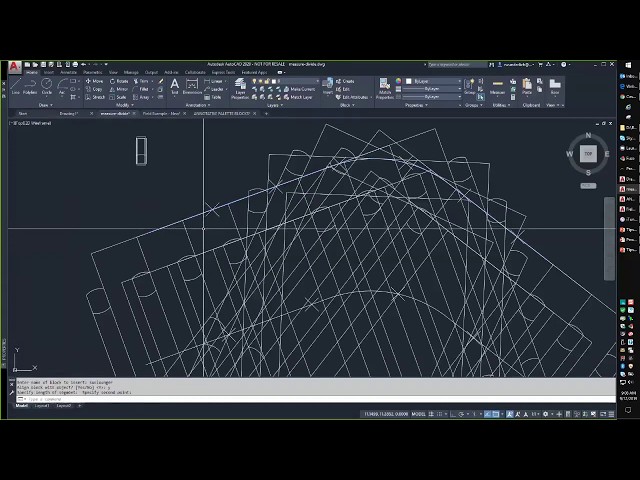
Task: Toggle ortho mode in status bar
Action: pos(453,414)
